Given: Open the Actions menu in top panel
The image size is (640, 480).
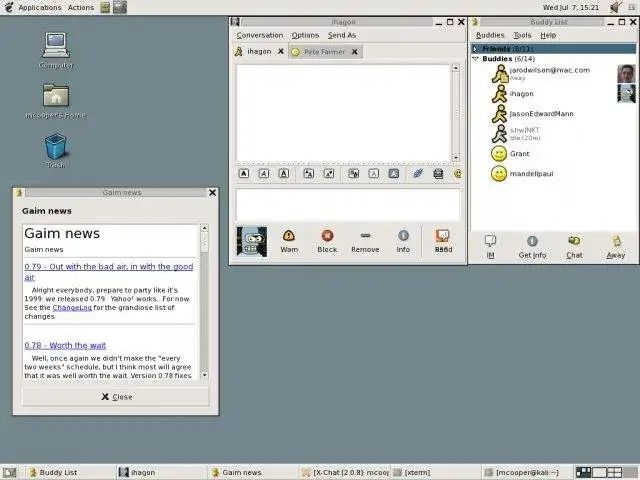Looking at the screenshot, I should pyautogui.click(x=81, y=7).
